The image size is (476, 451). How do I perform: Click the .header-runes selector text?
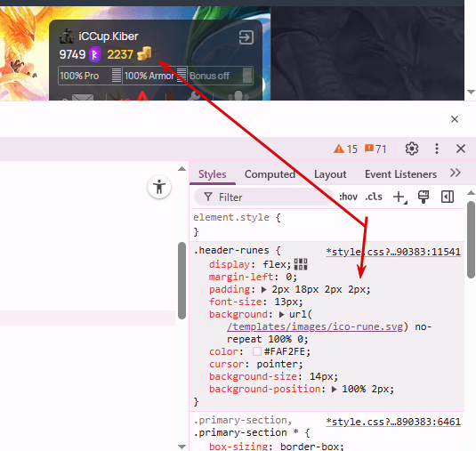click(231, 250)
